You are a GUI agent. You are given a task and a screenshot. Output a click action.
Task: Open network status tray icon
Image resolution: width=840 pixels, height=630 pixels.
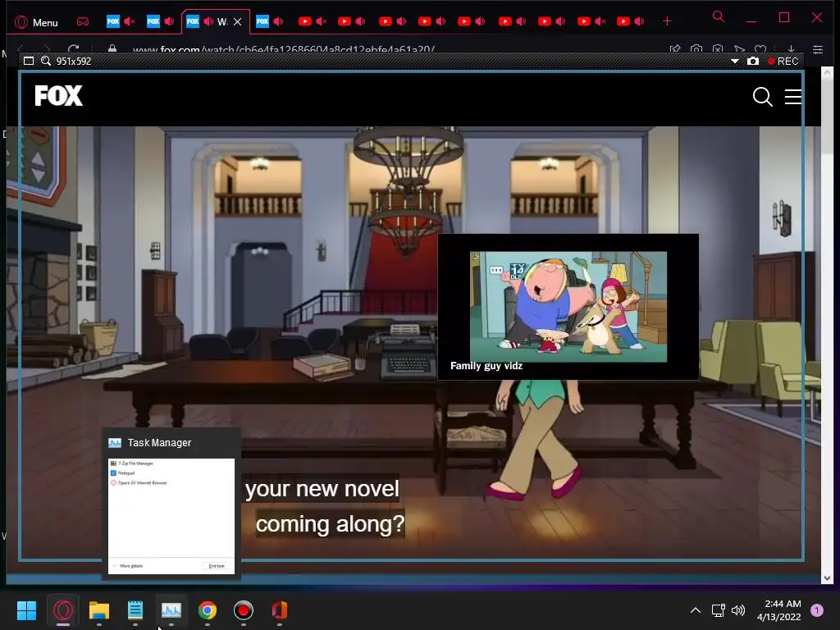click(718, 610)
